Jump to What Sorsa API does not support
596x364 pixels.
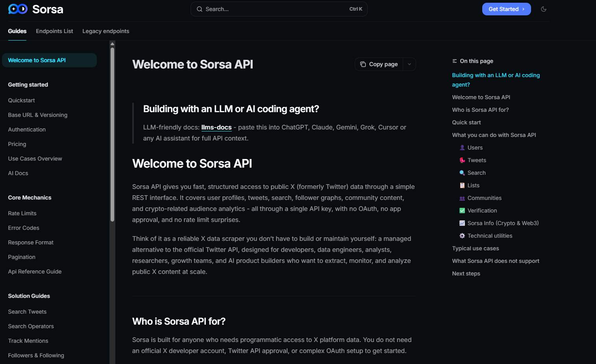coord(496,261)
